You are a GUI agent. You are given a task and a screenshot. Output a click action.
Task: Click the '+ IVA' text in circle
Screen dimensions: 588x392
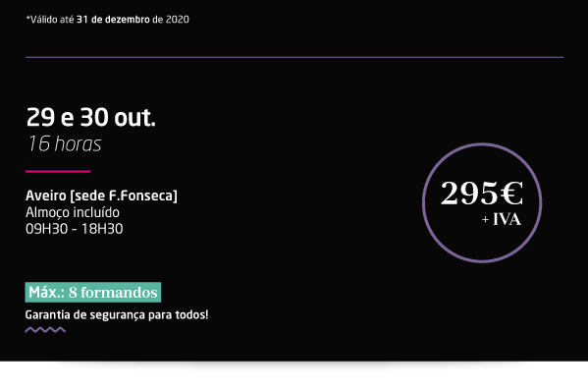click(x=502, y=220)
